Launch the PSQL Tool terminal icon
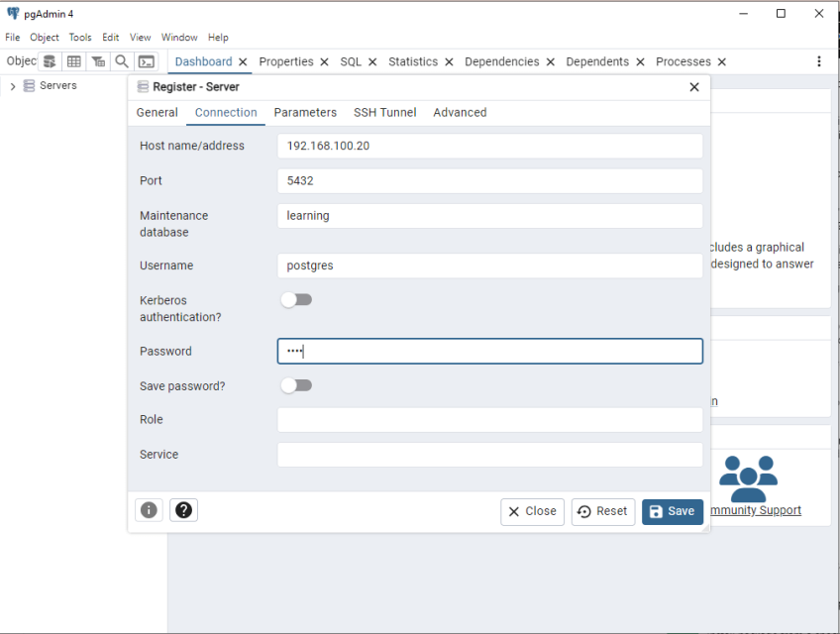The image size is (840, 634). (x=147, y=60)
